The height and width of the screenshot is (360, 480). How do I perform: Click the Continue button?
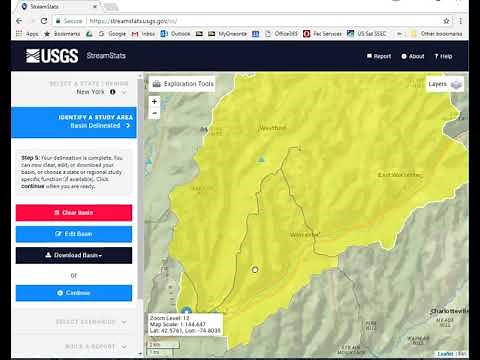point(74,293)
